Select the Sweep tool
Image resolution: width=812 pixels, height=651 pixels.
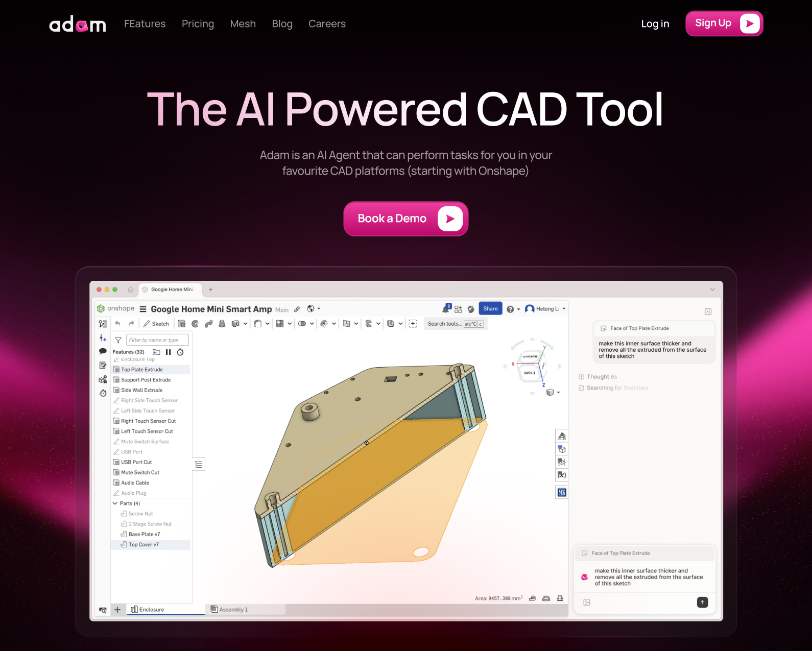pos(208,324)
